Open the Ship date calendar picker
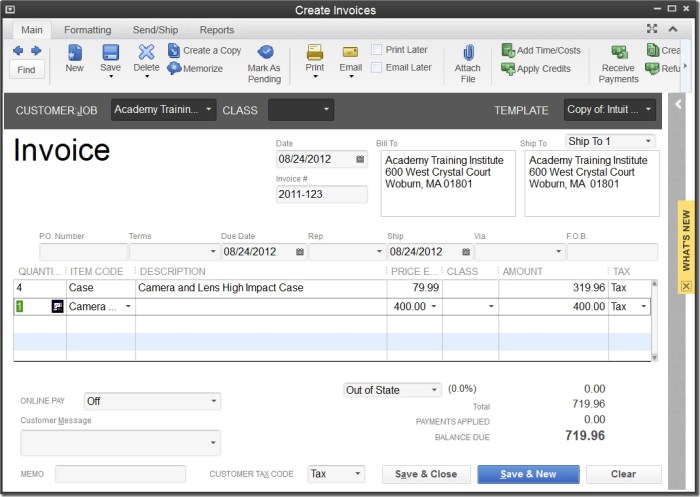Viewport: 700px width, 497px height. [466, 252]
